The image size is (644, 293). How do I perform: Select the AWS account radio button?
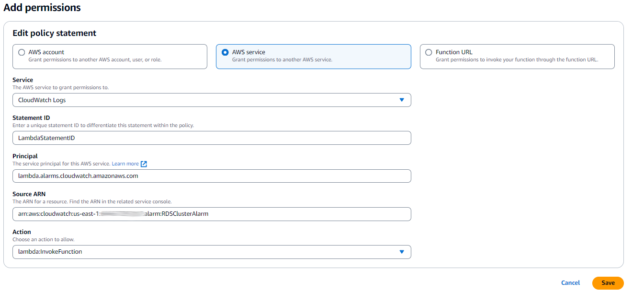(x=22, y=52)
